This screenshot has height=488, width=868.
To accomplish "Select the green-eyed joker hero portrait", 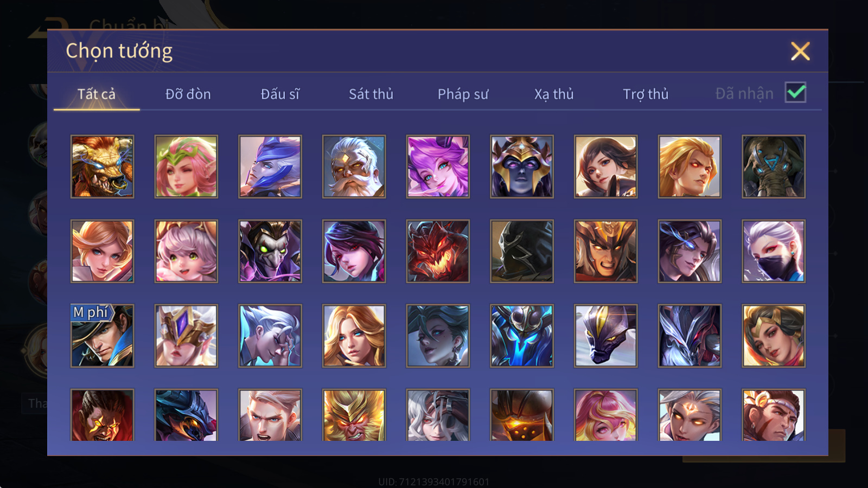I will tap(270, 251).
